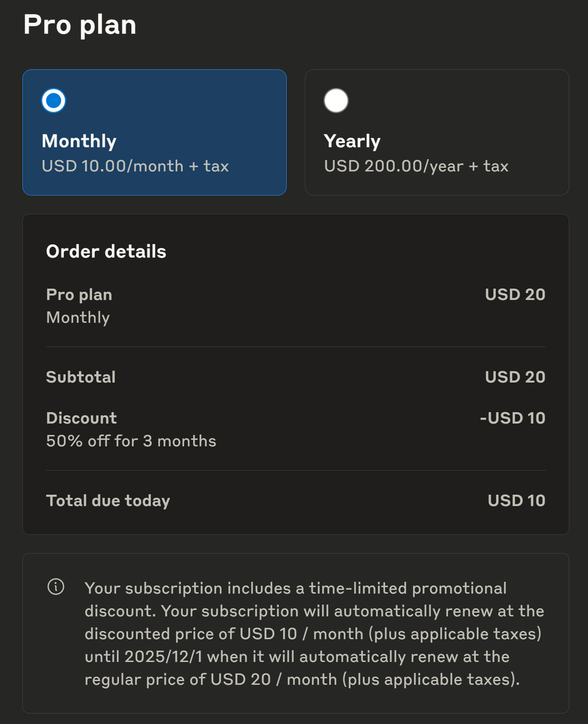Click the Subtotal USD 20 amount
Screen dimensions: 588x724
tap(514, 377)
